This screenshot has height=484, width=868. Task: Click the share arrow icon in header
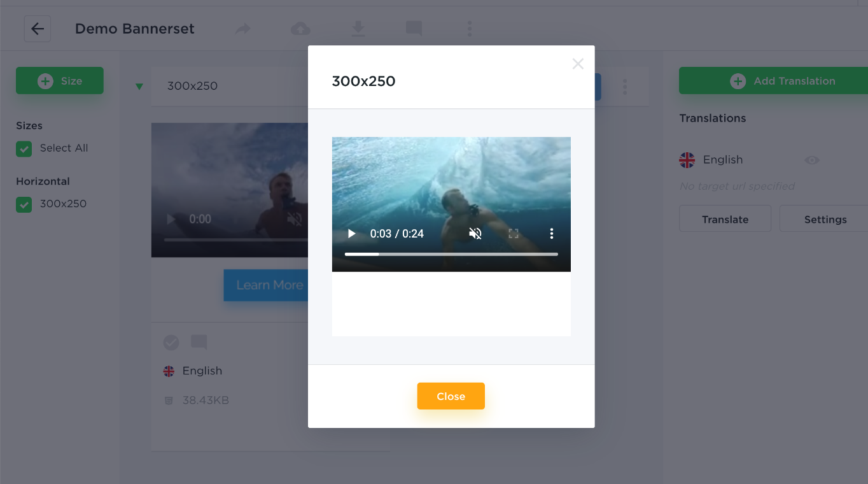(x=242, y=29)
